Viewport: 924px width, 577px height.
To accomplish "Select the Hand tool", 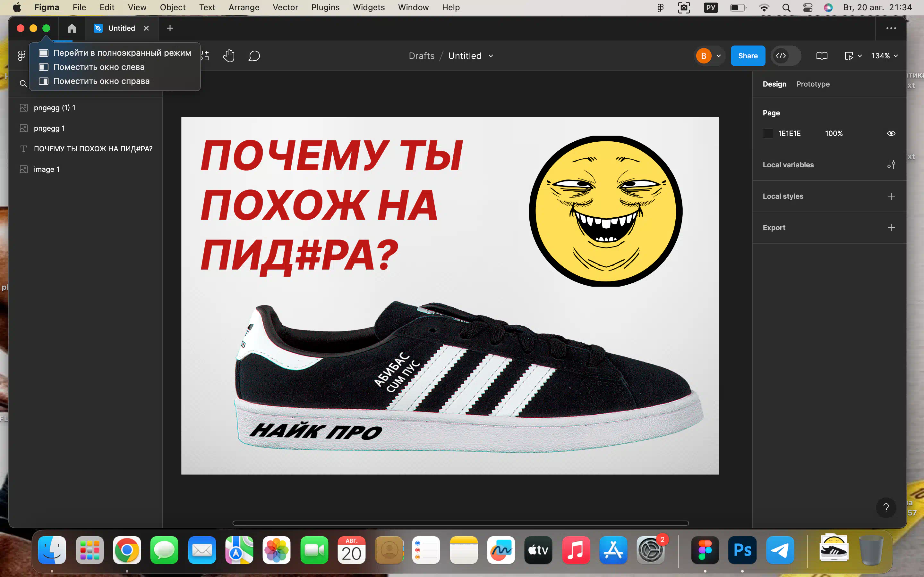I will tap(229, 56).
